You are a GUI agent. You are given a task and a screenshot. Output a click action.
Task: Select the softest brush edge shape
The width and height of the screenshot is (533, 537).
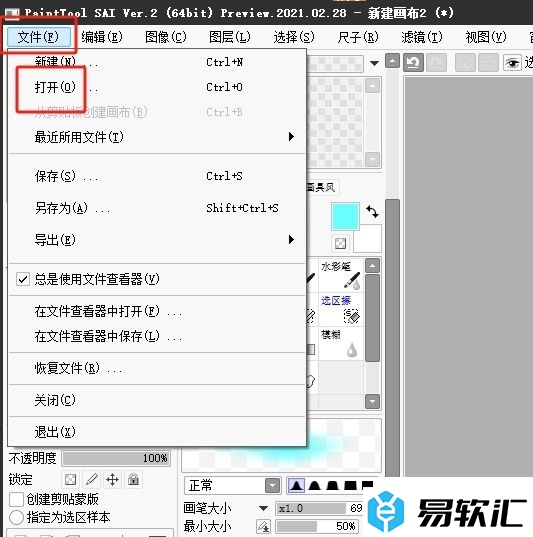296,485
